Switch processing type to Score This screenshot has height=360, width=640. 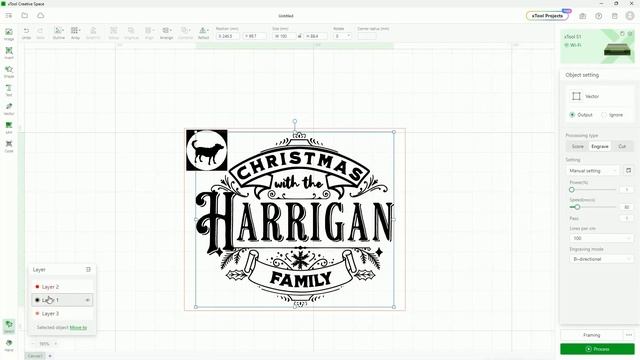tap(578, 146)
